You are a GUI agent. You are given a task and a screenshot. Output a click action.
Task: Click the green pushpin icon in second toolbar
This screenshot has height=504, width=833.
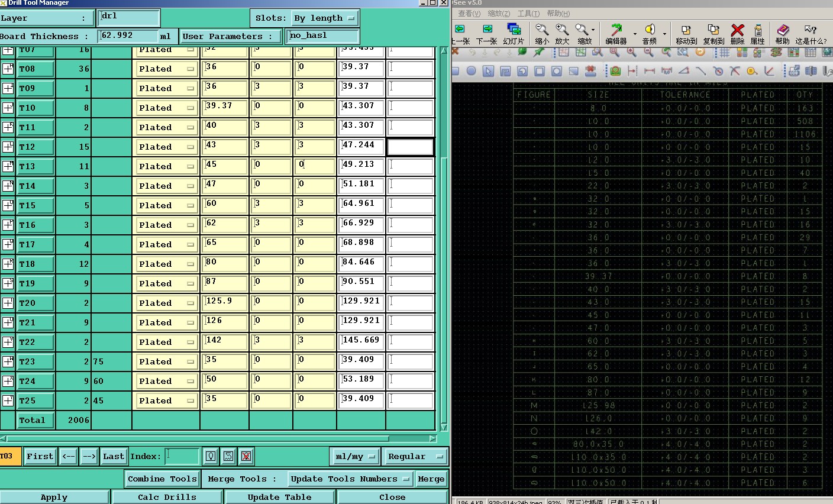pyautogui.click(x=539, y=52)
